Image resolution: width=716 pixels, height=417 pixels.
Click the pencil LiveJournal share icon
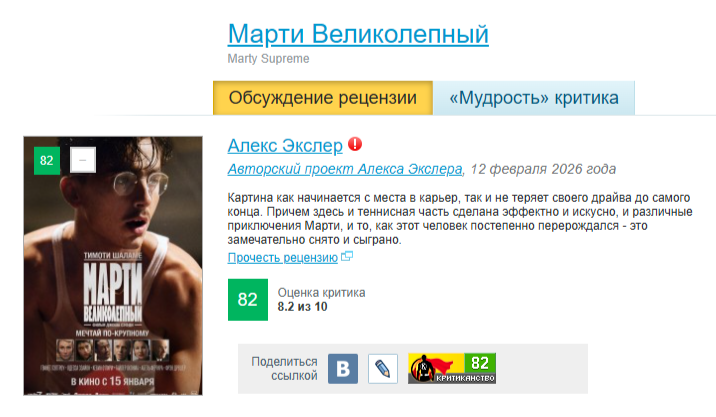383,369
